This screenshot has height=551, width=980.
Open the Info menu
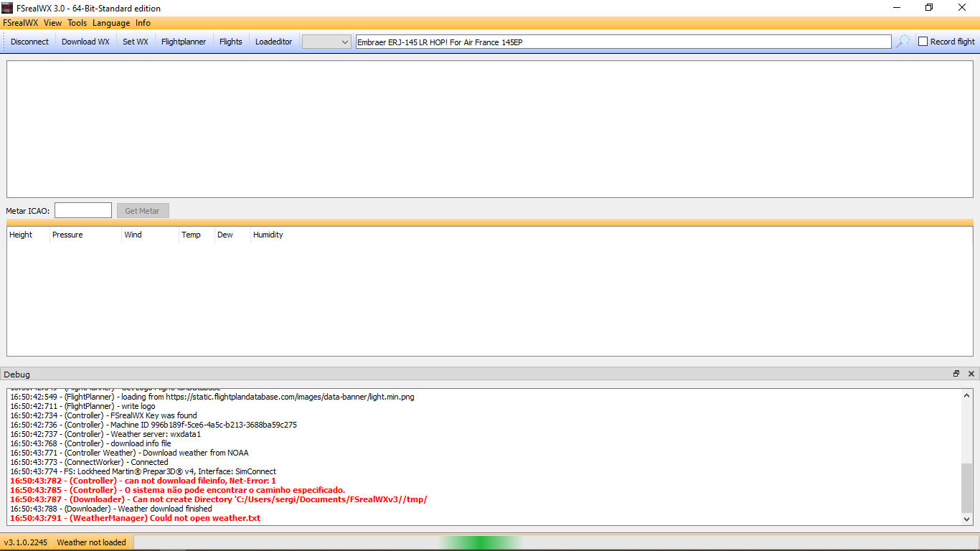[x=143, y=23]
